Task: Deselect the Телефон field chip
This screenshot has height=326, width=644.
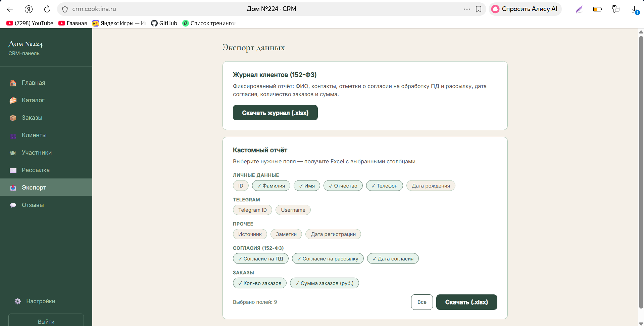Action: coord(384,186)
